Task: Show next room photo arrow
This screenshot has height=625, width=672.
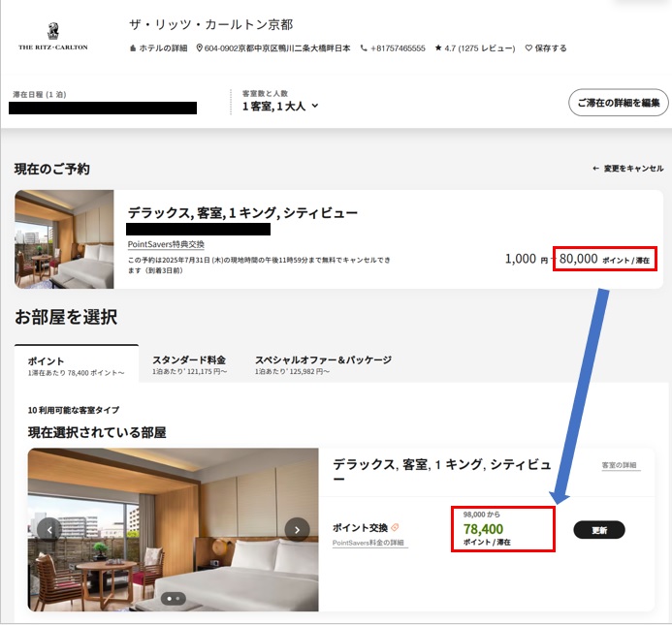Action: tap(298, 530)
